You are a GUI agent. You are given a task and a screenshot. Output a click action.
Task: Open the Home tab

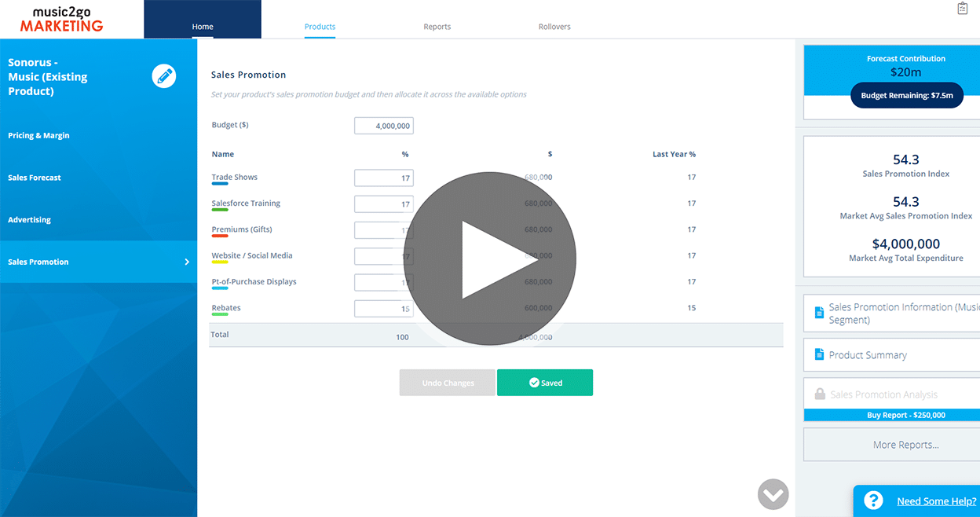[x=203, y=27]
